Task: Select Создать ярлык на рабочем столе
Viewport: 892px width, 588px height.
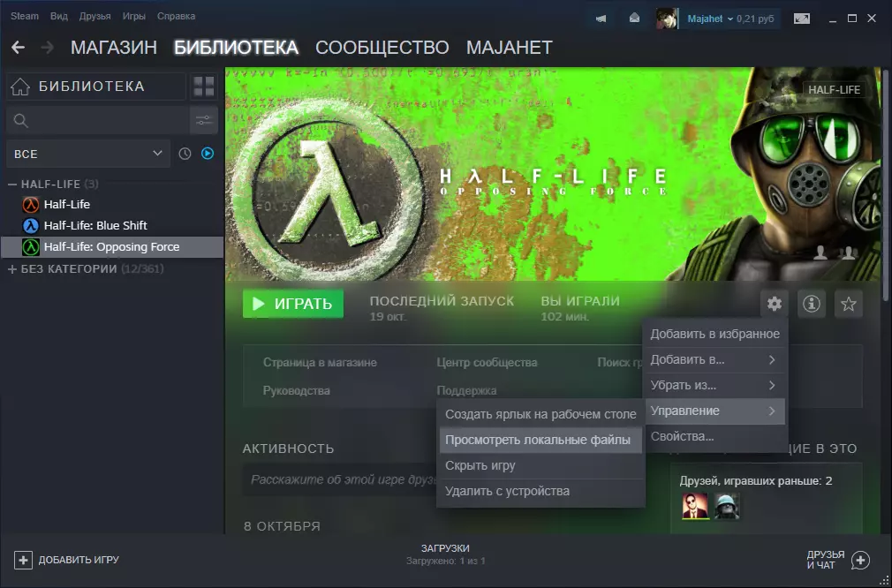Action: 540,414
